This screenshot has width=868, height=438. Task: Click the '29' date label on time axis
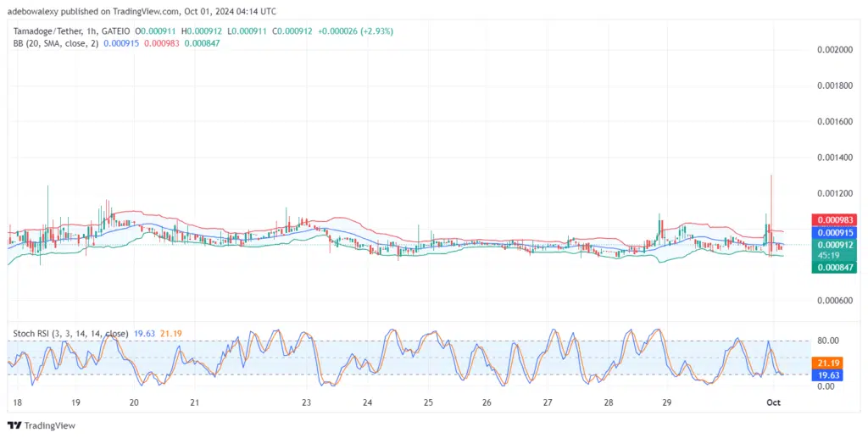pyautogui.click(x=666, y=403)
